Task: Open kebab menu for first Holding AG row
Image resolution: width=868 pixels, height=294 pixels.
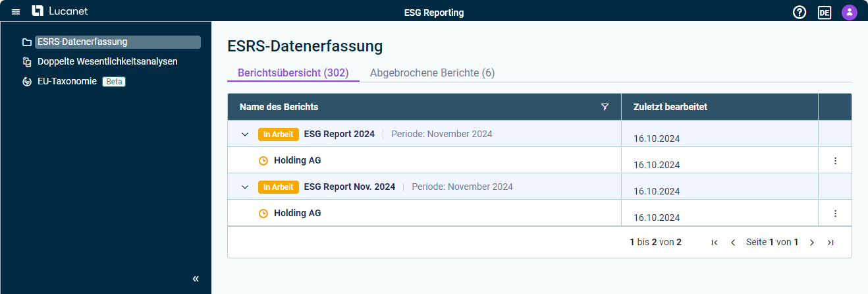Action: [x=835, y=160]
